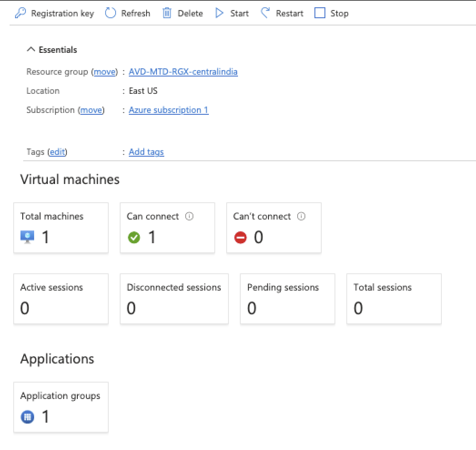476x450 pixels.
Task: Click the Application groups grid icon
Action: click(27, 417)
